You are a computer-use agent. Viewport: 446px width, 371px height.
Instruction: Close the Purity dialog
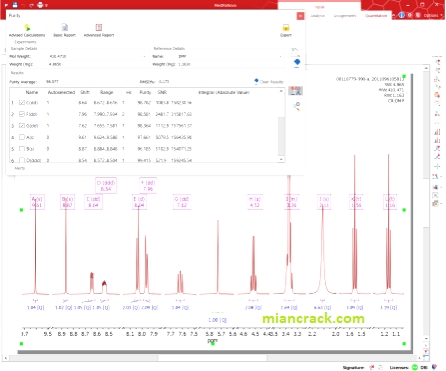[x=300, y=16]
